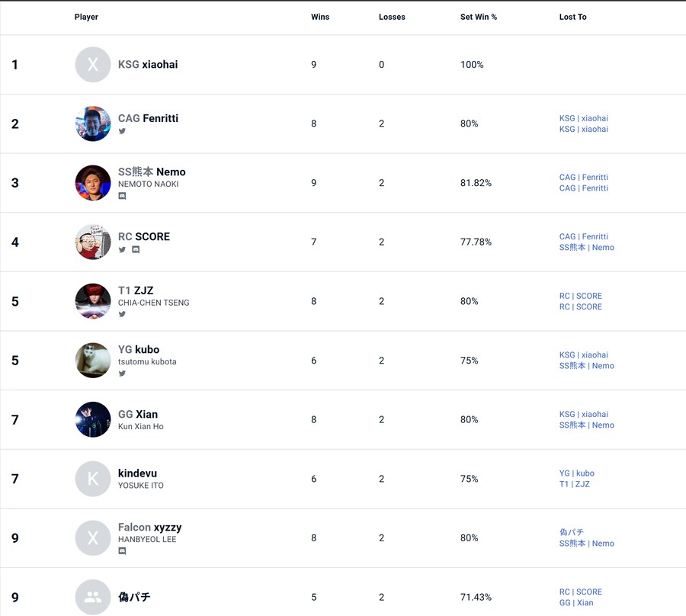Click the Set Win % column header
This screenshot has width=686, height=616.
coord(479,17)
